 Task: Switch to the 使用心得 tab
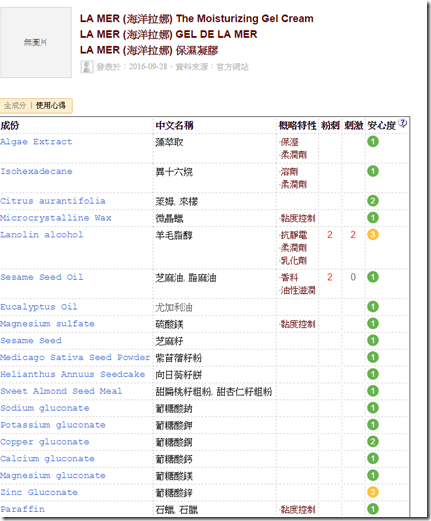click(x=51, y=106)
